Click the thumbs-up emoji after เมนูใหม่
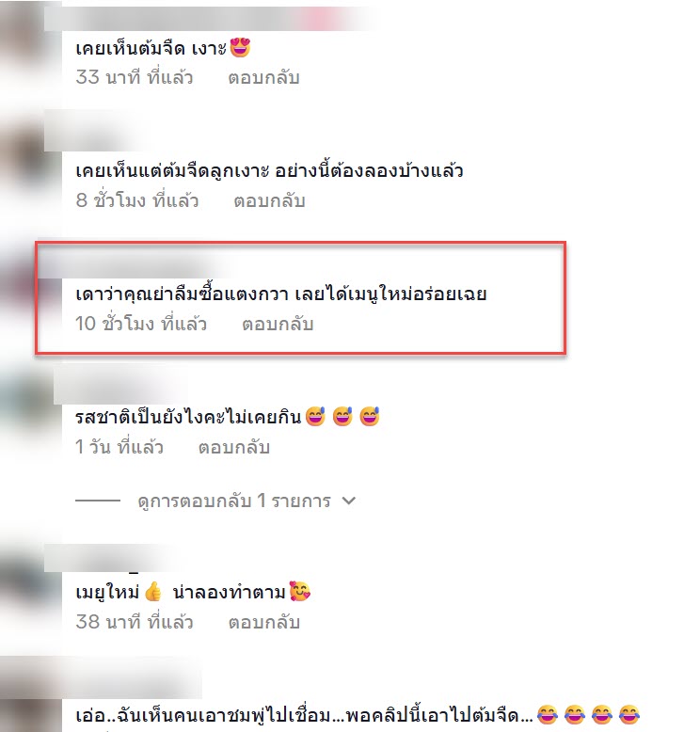The height and width of the screenshot is (732, 700). tap(153, 592)
